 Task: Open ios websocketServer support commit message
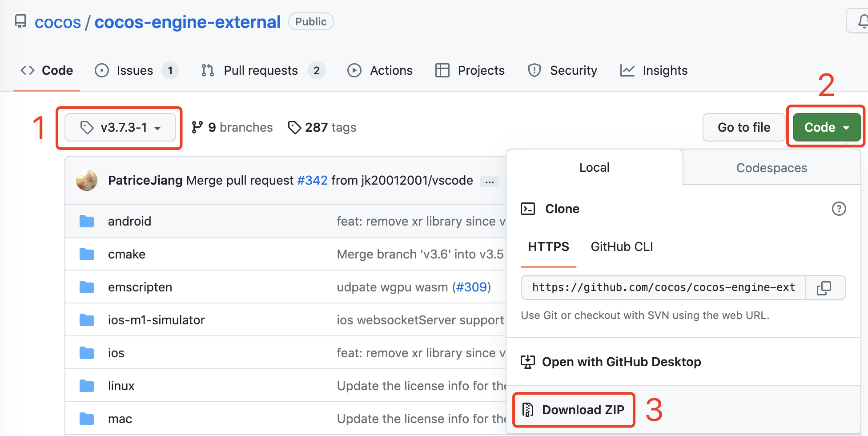click(420, 320)
